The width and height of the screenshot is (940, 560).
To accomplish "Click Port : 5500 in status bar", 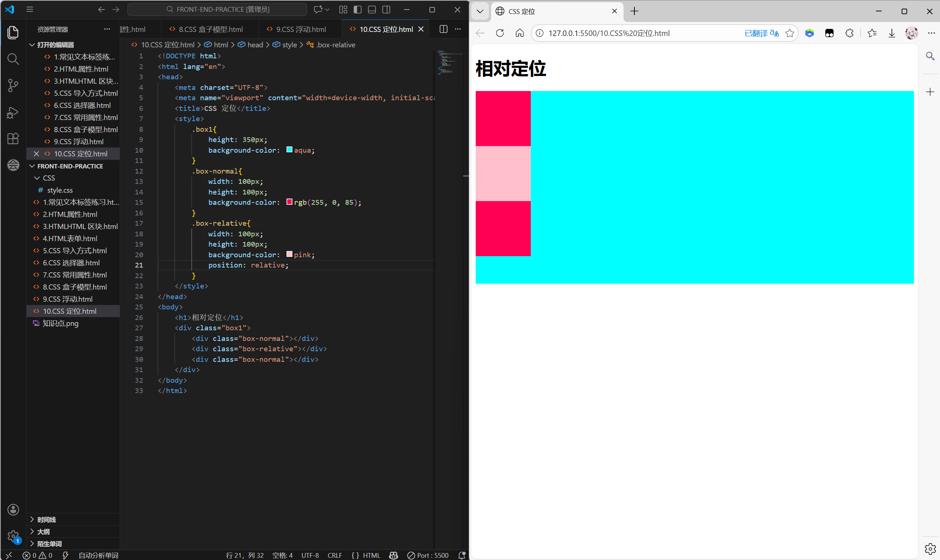I will (428, 555).
